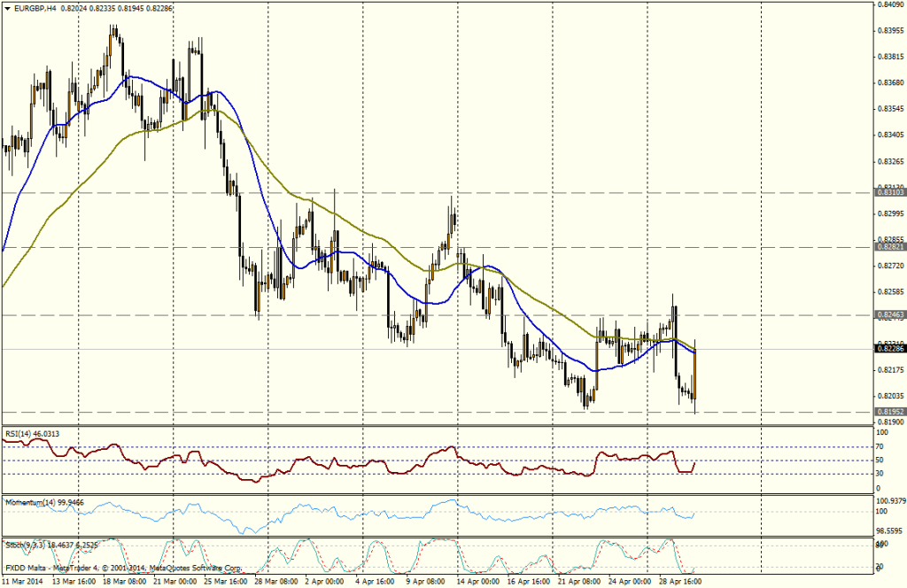Click the 2 Apr 00:00 time label

click(326, 582)
